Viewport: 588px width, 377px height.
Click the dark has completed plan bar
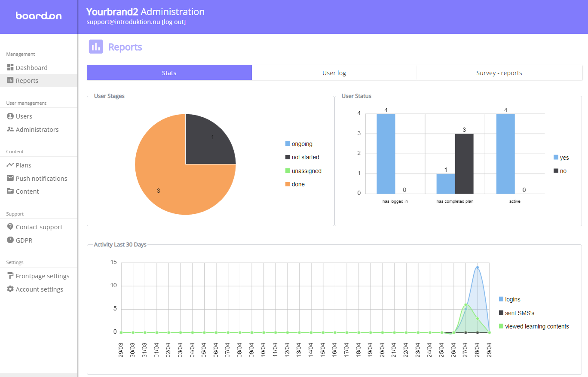[464, 164]
